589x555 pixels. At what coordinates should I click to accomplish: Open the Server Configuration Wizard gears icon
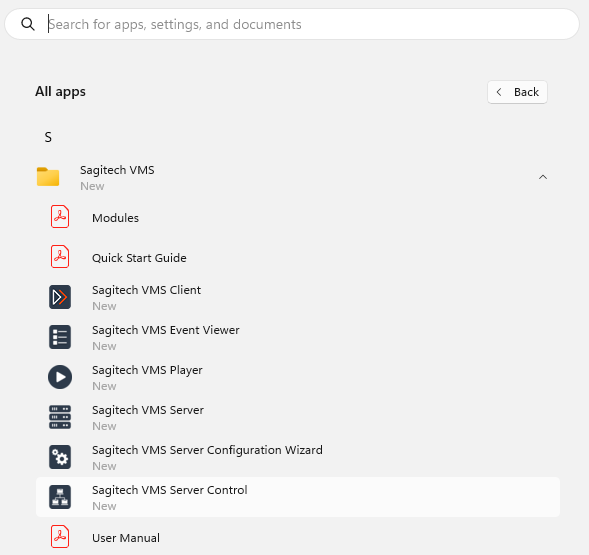point(60,457)
